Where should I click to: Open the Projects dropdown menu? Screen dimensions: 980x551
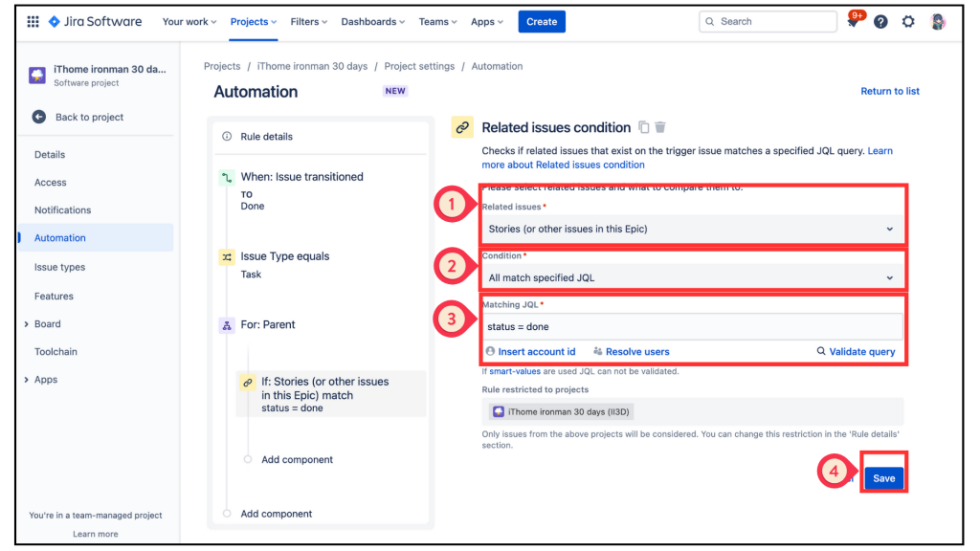point(253,22)
